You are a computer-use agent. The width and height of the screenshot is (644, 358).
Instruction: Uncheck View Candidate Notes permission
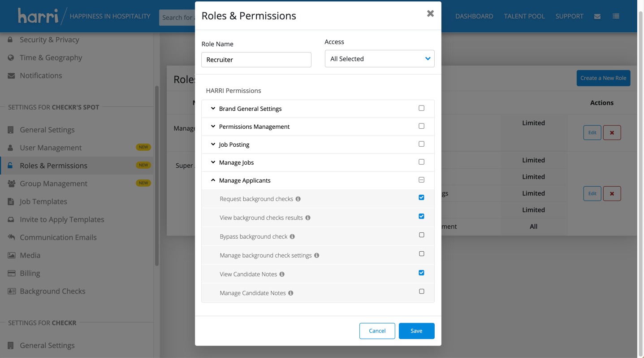[x=421, y=273]
